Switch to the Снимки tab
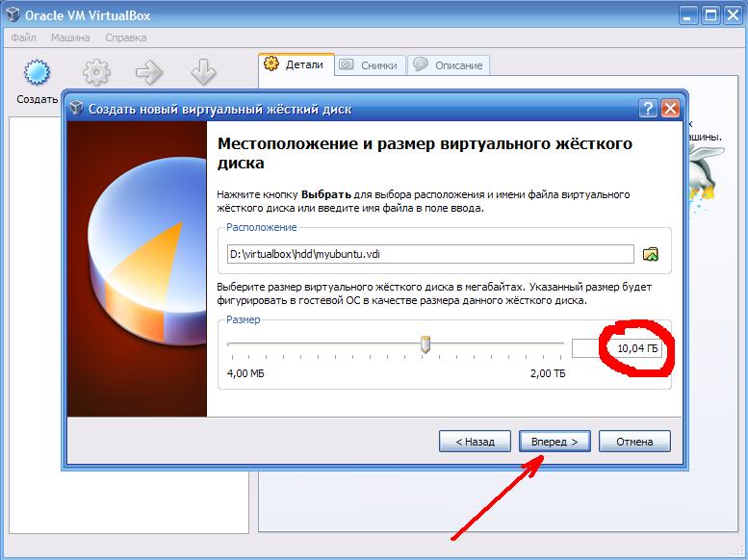Viewport: 748px width, 560px height. [x=371, y=65]
